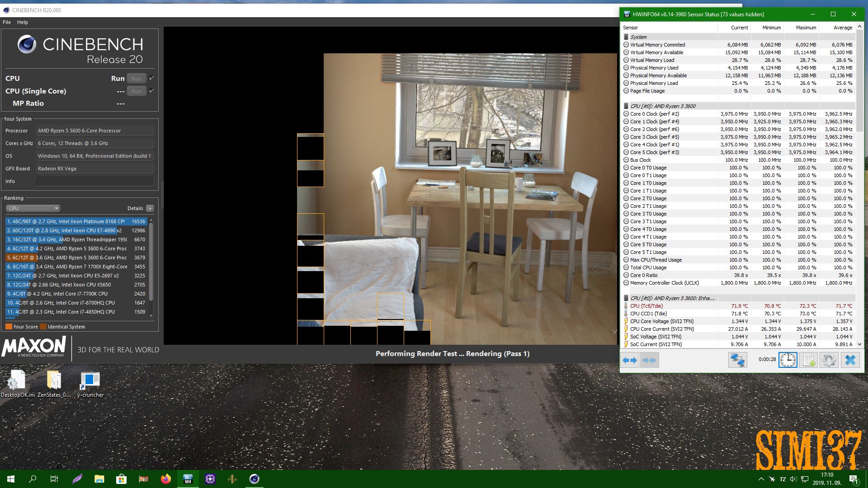Click the shrink columns arrows icon in HWiNFO
The height and width of the screenshot is (488, 868).
(649, 360)
